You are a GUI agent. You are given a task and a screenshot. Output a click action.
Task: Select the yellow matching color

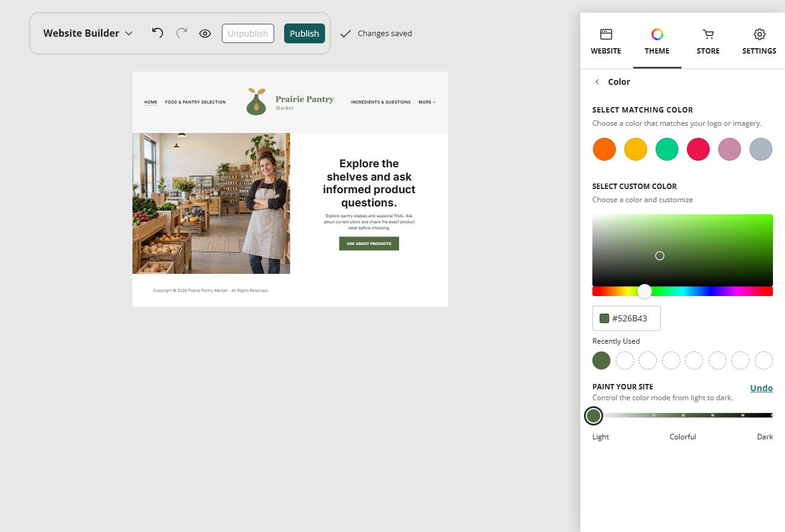636,149
